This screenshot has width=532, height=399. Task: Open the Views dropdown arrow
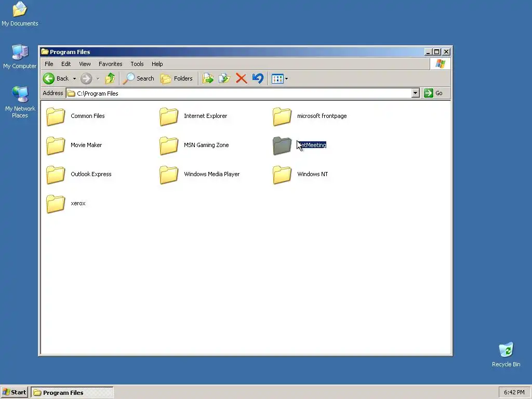click(287, 79)
